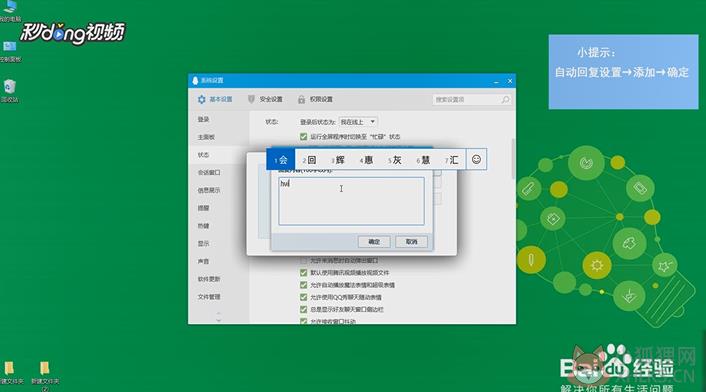Expand the 我在线上 login status dropdown
The image size is (706, 392).
[358, 122]
